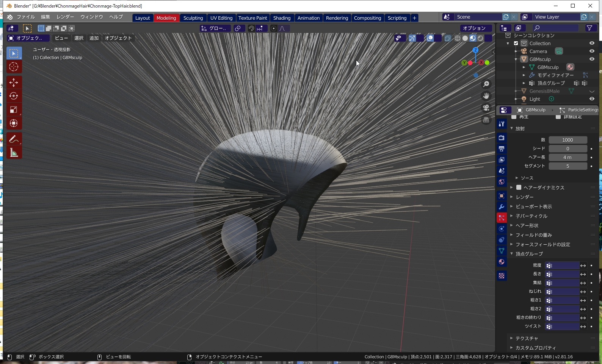
Task: Select the 3D Cursor tool
Action: click(14, 67)
